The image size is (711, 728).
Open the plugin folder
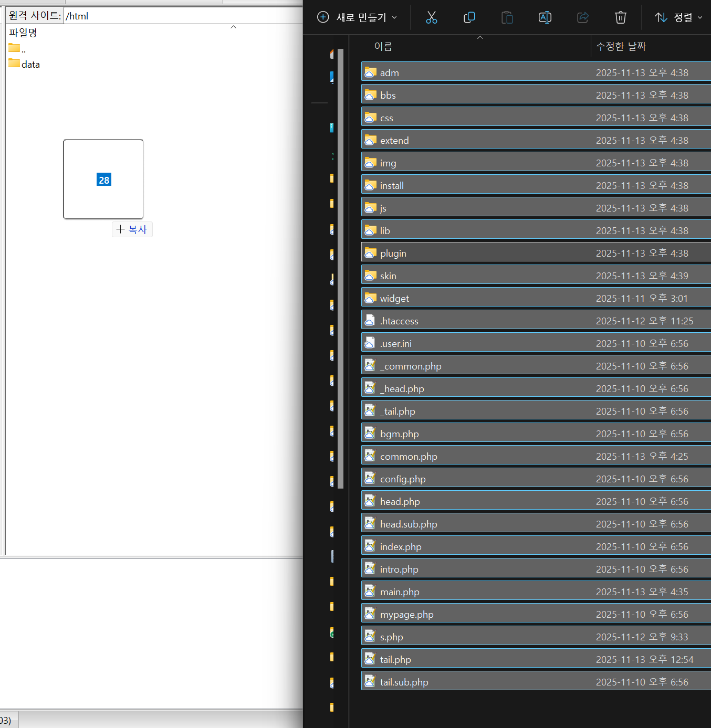pos(393,253)
